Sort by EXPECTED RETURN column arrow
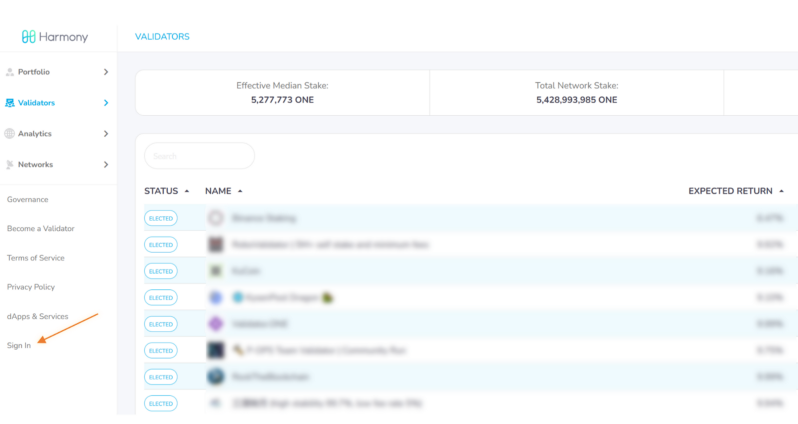This screenshot has width=798, height=424. [781, 191]
